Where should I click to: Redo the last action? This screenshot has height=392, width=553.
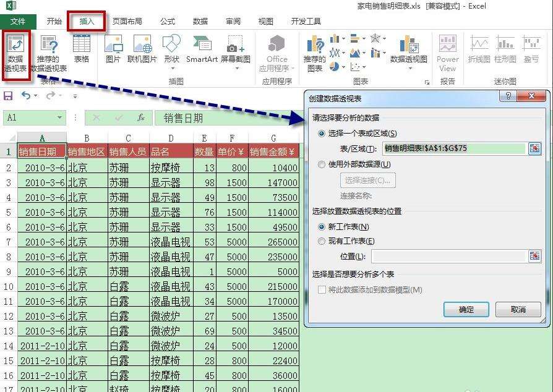[x=51, y=95]
